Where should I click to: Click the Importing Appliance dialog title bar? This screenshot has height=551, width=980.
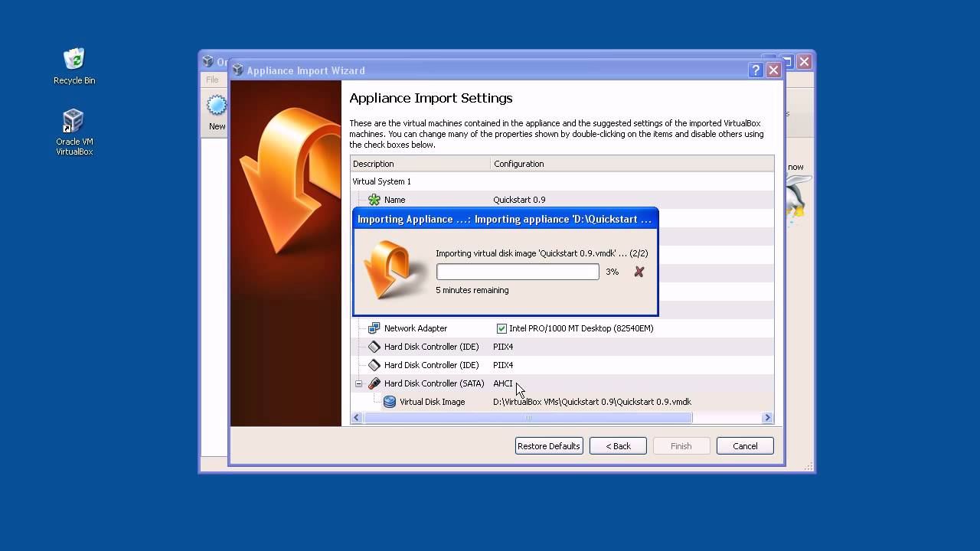coord(505,219)
